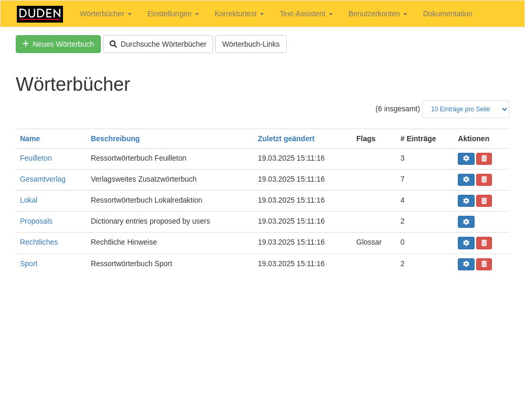Open settings gear for Proposals
Image resolution: width=525 pixels, height=420 pixels.
(466, 222)
